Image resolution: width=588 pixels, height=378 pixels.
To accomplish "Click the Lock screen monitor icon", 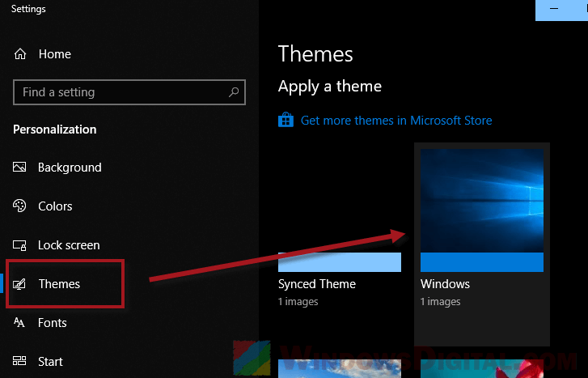I will (19, 245).
